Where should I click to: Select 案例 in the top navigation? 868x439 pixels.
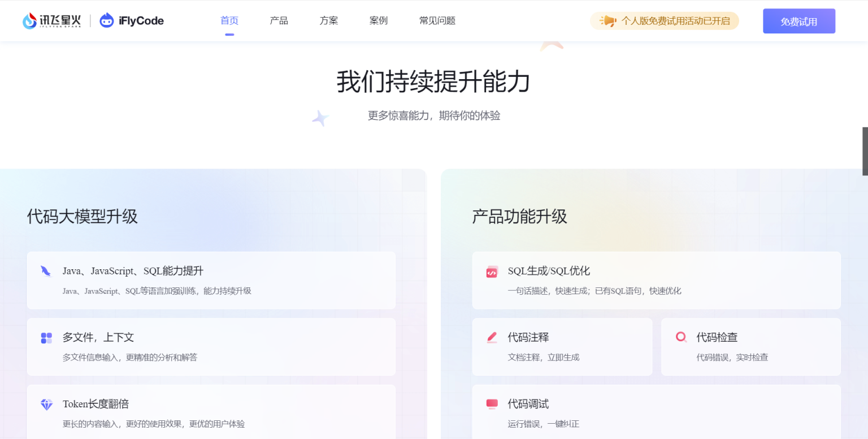coord(379,21)
